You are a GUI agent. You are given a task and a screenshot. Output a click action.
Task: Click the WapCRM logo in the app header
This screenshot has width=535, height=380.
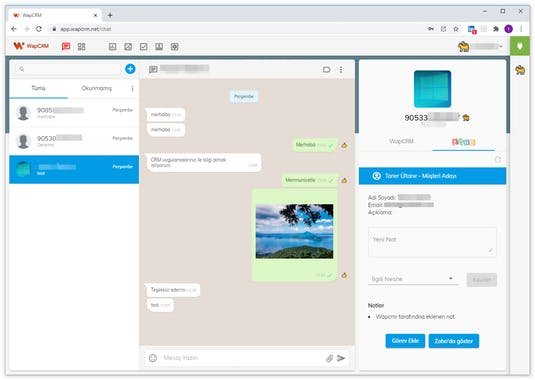(x=31, y=46)
